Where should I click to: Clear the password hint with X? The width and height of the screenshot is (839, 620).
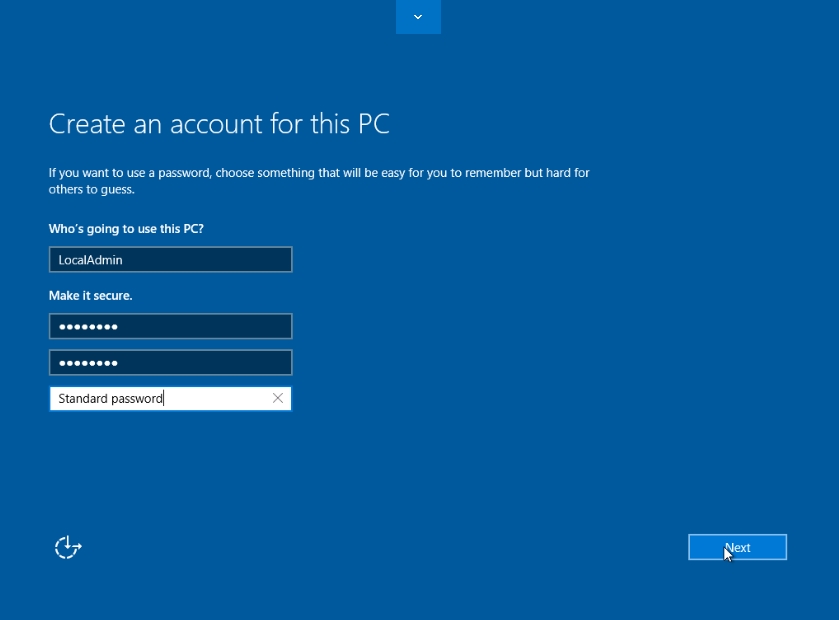pos(278,398)
